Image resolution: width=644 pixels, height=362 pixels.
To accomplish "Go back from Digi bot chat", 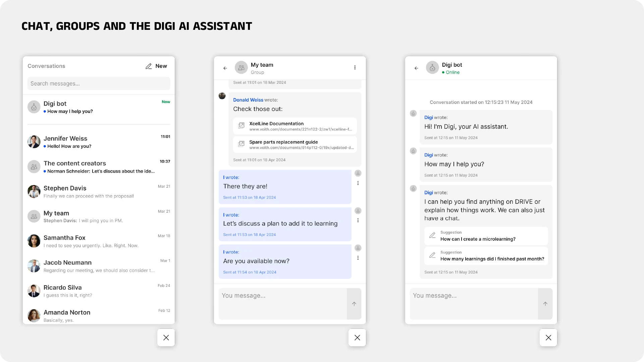I will (x=416, y=68).
